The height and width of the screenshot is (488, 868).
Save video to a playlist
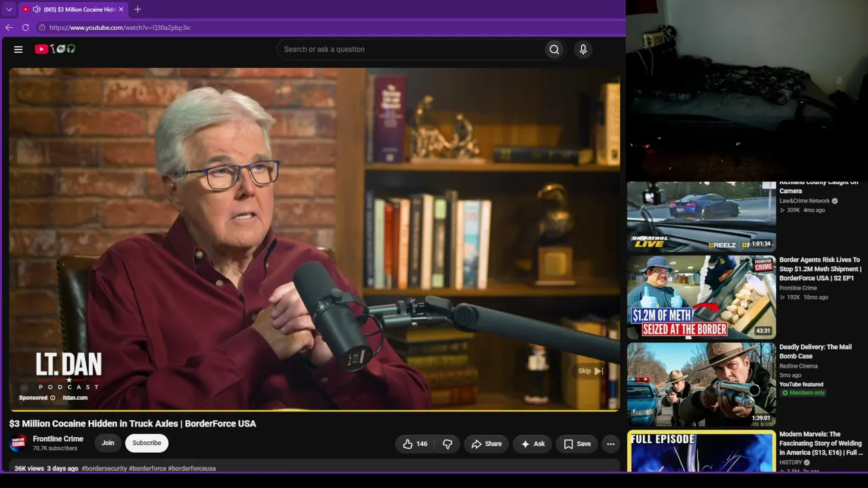pyautogui.click(x=577, y=444)
